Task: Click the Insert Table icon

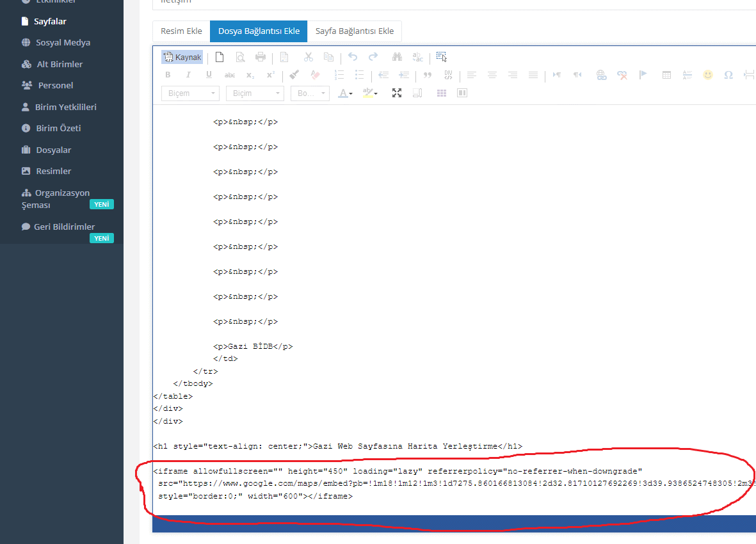Action: point(666,75)
